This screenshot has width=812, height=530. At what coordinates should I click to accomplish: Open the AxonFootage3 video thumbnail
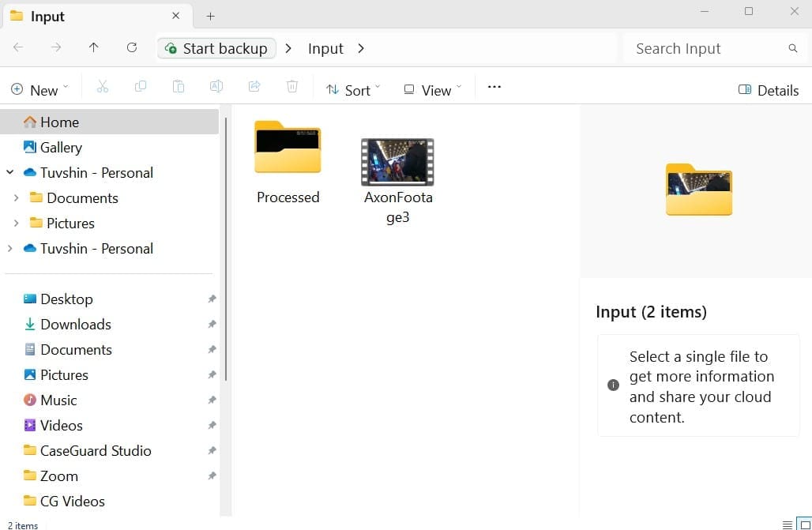397,161
